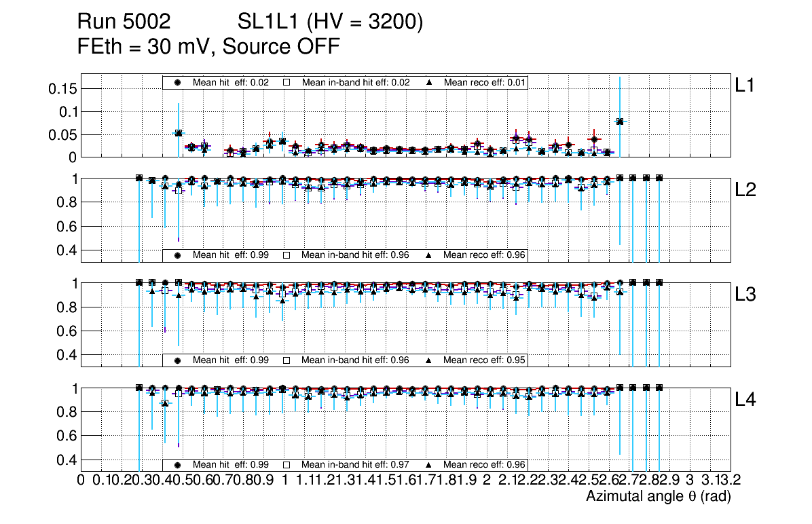Screen dimensions: 812x524
Task: Click the 'Run 5002' title text
Action: [124, 23]
